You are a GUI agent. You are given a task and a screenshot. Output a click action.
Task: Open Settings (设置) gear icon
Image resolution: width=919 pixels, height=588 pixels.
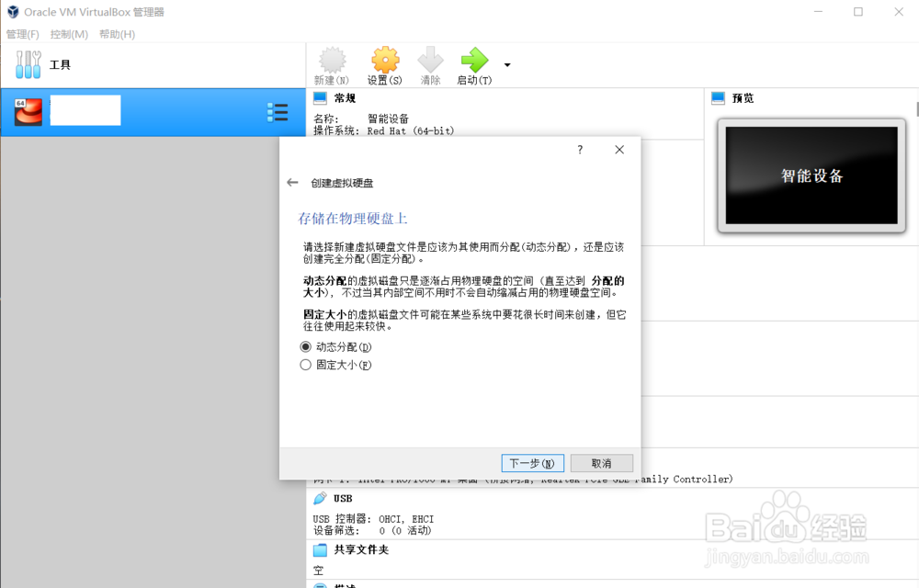(385, 61)
